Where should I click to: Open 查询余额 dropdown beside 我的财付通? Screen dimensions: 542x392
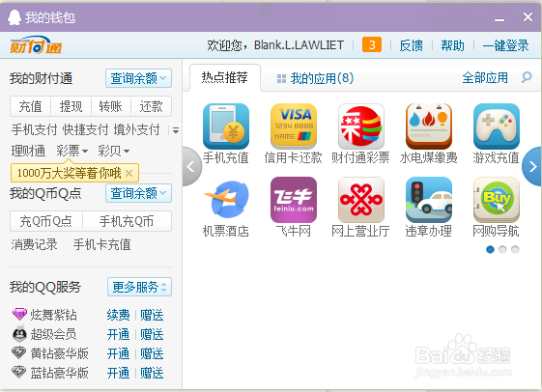click(138, 78)
